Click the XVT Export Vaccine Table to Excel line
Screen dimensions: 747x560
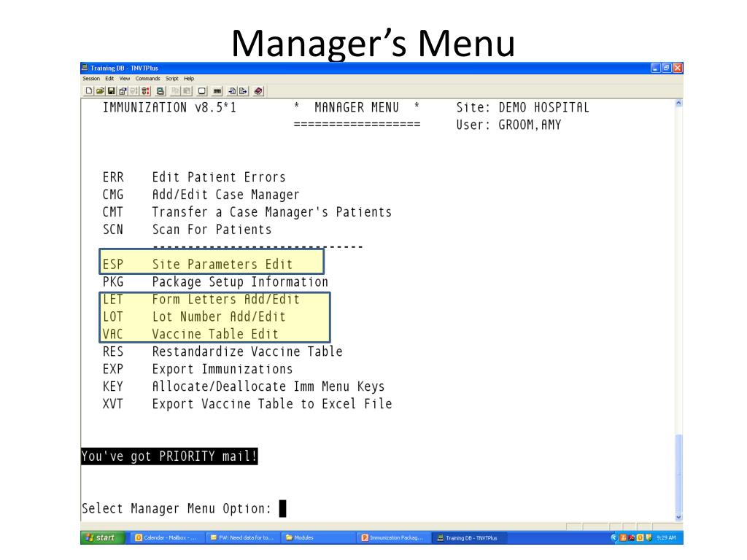pos(247,404)
